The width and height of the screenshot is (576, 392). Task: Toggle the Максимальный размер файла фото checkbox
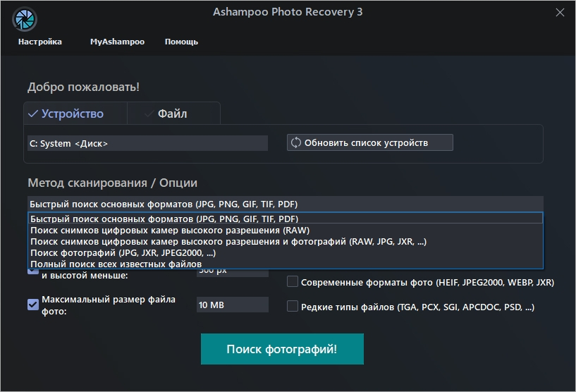pos(32,305)
